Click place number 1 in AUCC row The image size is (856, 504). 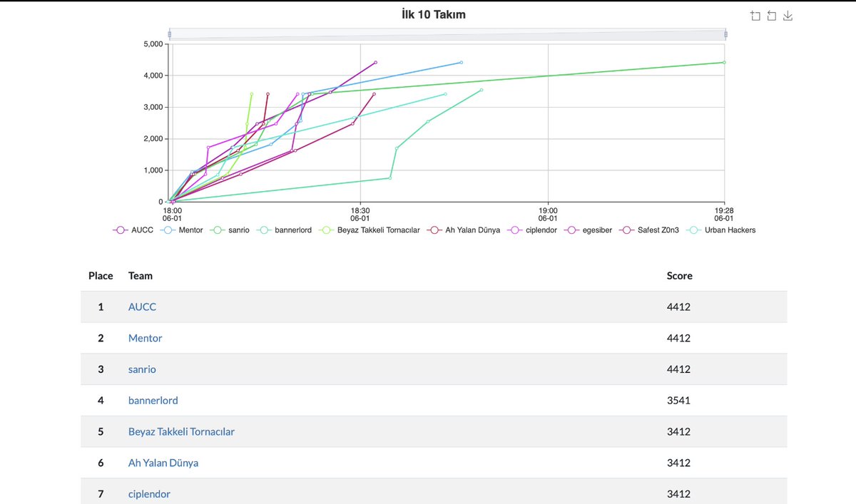coord(101,307)
